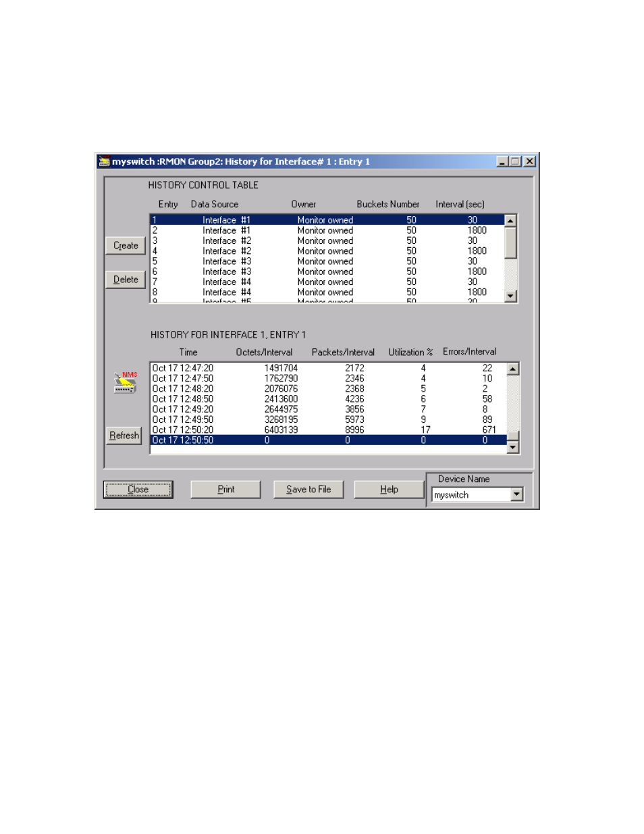Open the Device Name dropdown arrow
The image size is (644, 834).
click(517, 495)
